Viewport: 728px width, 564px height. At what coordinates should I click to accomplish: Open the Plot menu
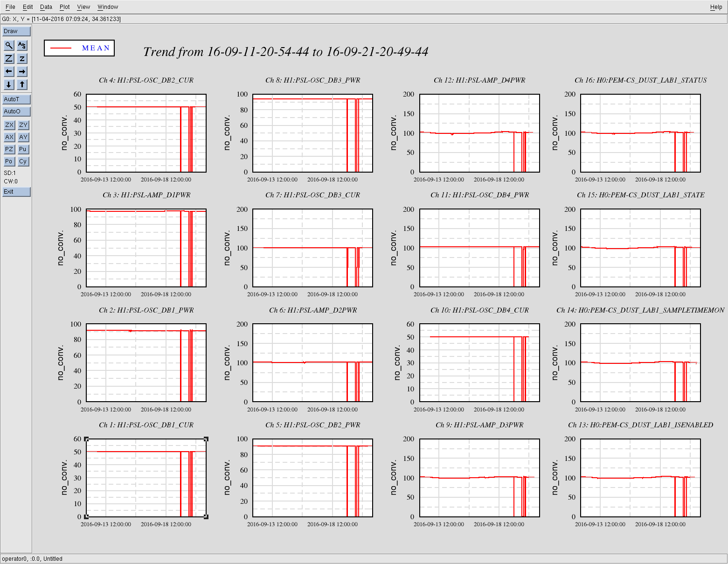[x=65, y=7]
